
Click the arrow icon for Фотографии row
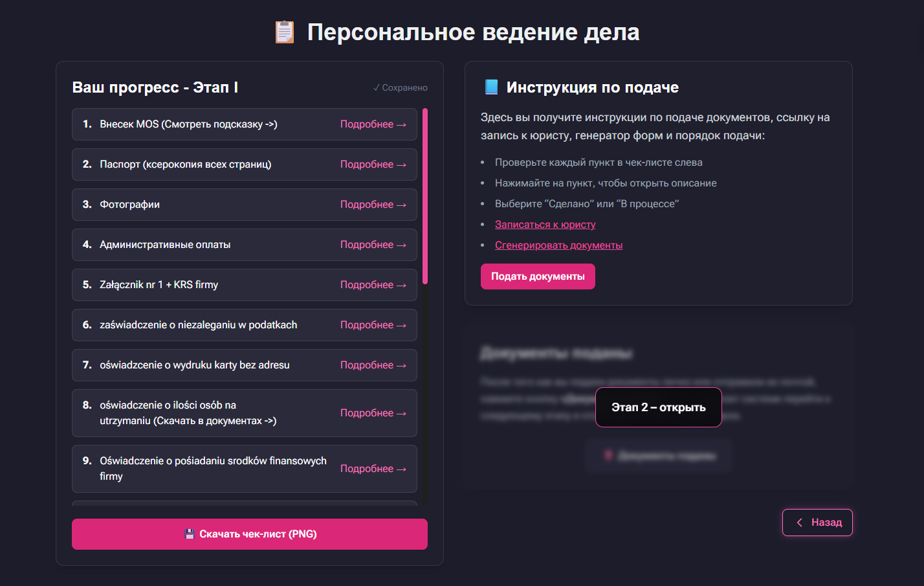tap(401, 205)
